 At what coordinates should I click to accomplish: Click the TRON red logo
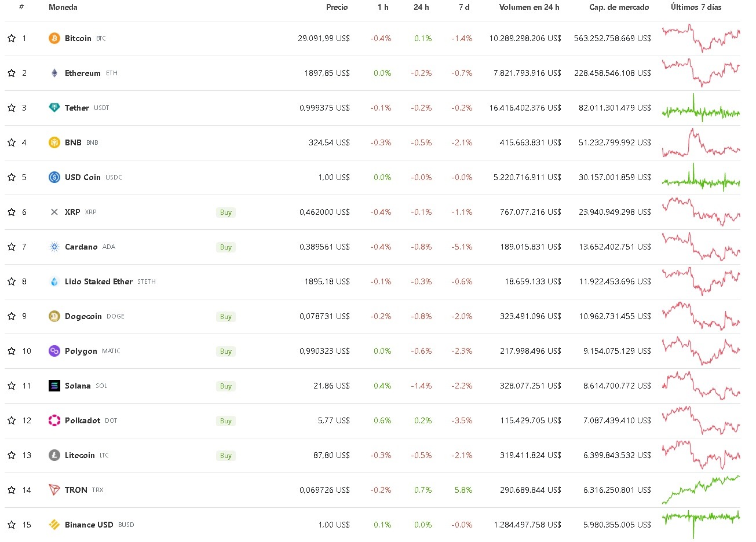pos(54,490)
